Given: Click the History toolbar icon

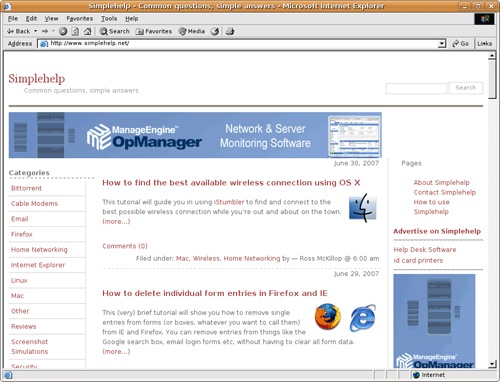Looking at the screenshot, I should (x=215, y=31).
